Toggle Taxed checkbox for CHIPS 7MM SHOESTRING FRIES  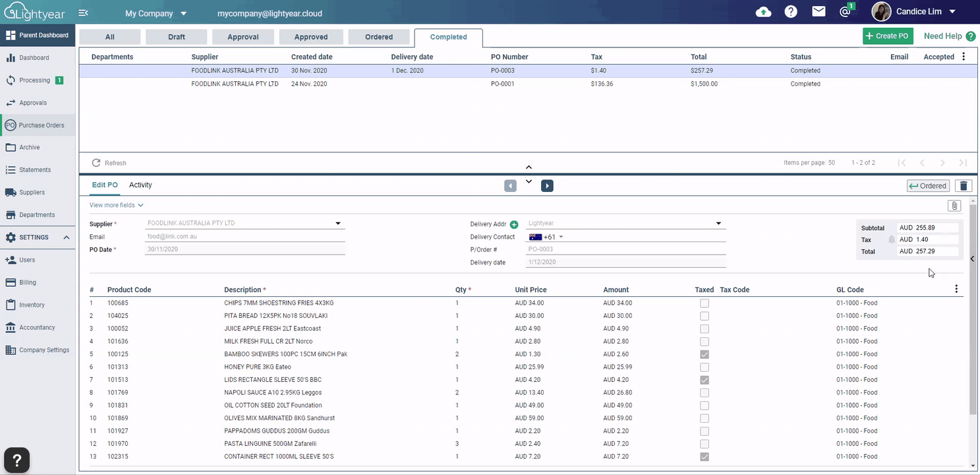[x=705, y=303]
